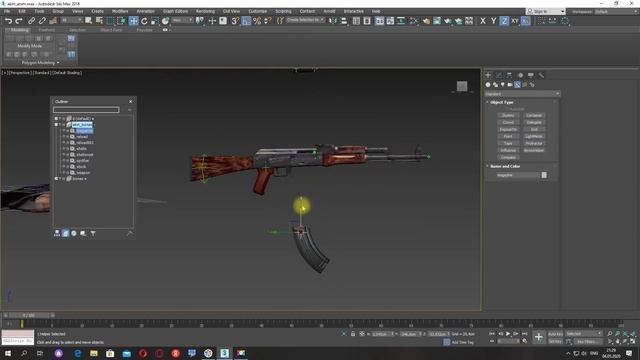
Task: Click the Dummy helper button
Action: coord(508,116)
